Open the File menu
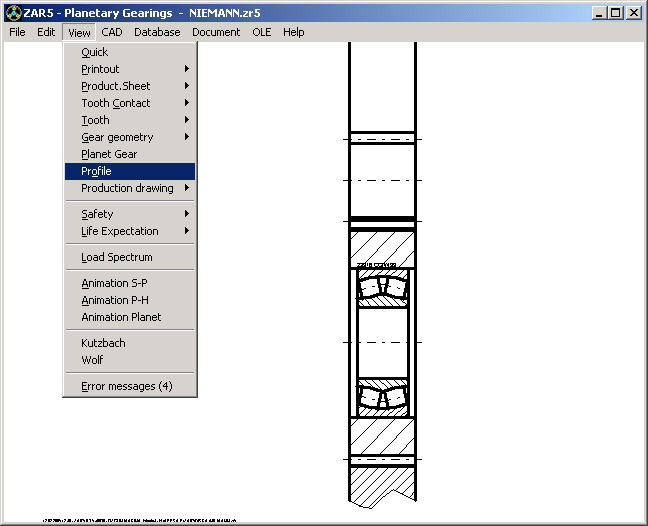 [x=17, y=32]
